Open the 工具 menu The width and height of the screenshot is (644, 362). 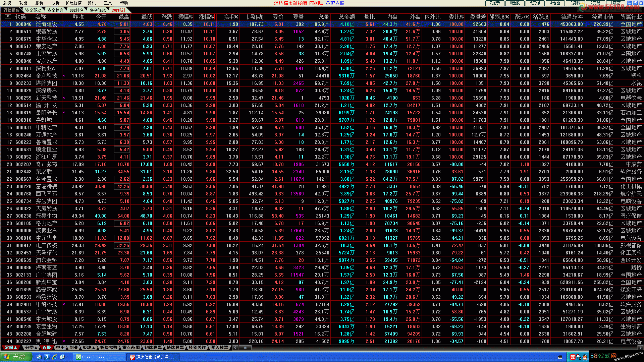(108, 3)
